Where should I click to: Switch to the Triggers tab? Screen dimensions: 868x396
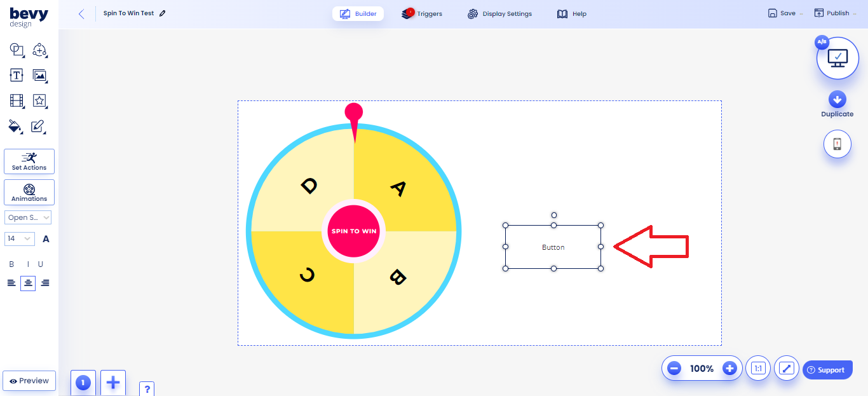(x=422, y=13)
